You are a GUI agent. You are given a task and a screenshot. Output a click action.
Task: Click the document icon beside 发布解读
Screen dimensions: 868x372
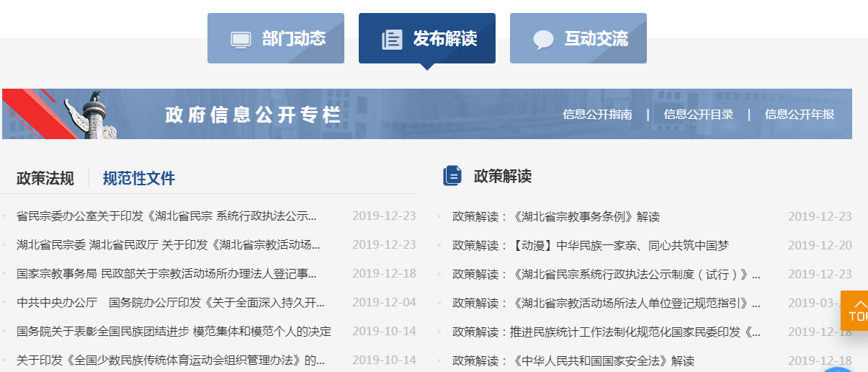click(392, 39)
